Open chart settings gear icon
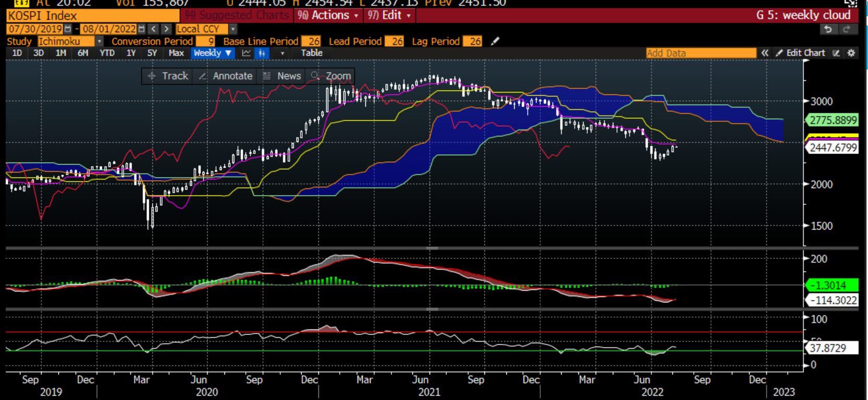The image size is (868, 400). (x=851, y=53)
